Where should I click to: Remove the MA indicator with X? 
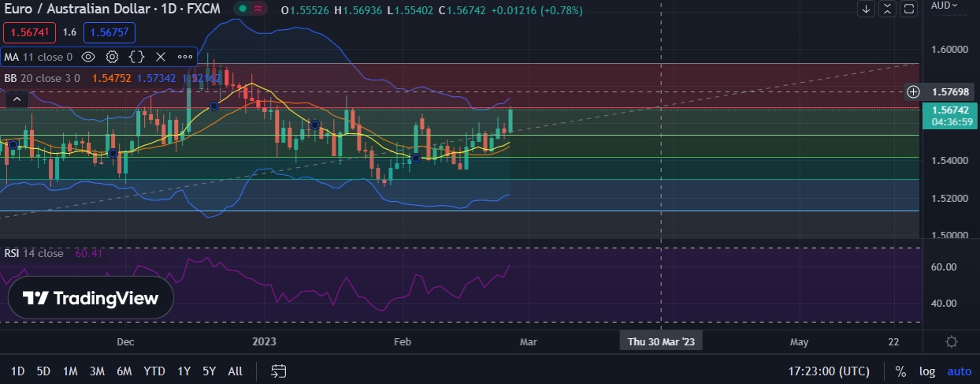tap(161, 57)
